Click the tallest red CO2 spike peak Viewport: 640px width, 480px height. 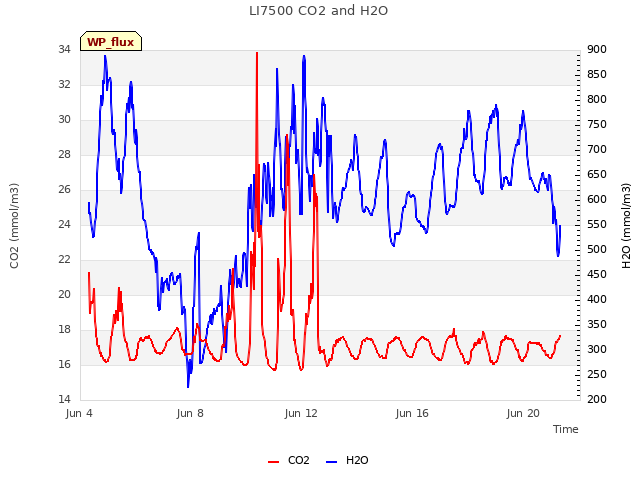[257, 53]
